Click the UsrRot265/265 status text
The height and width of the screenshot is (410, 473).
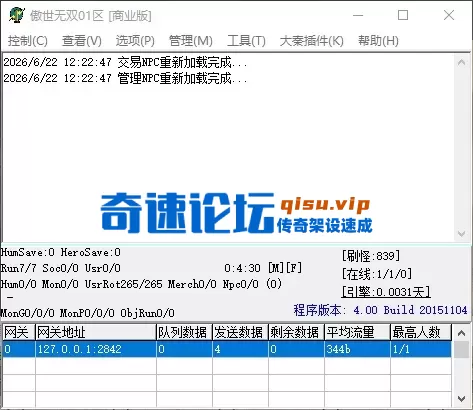[123, 284]
